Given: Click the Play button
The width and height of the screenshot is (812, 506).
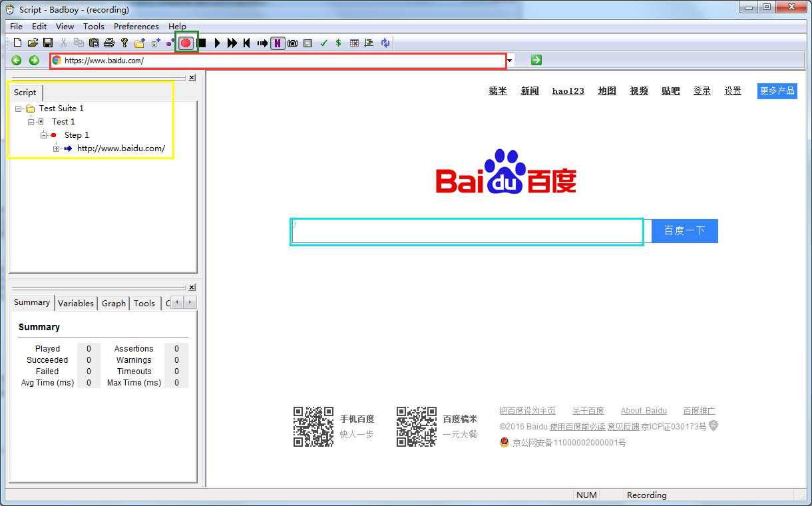Looking at the screenshot, I should (x=217, y=43).
